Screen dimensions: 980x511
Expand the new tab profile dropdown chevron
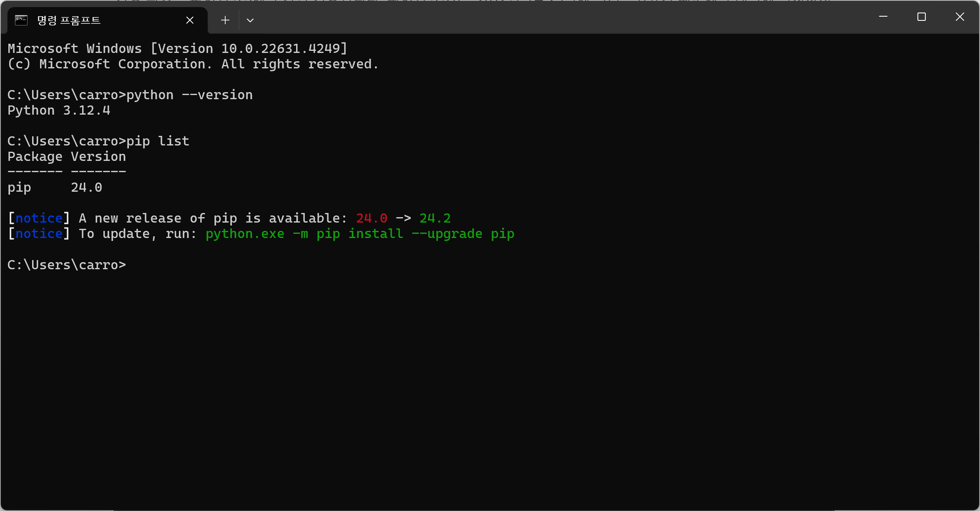tap(250, 20)
